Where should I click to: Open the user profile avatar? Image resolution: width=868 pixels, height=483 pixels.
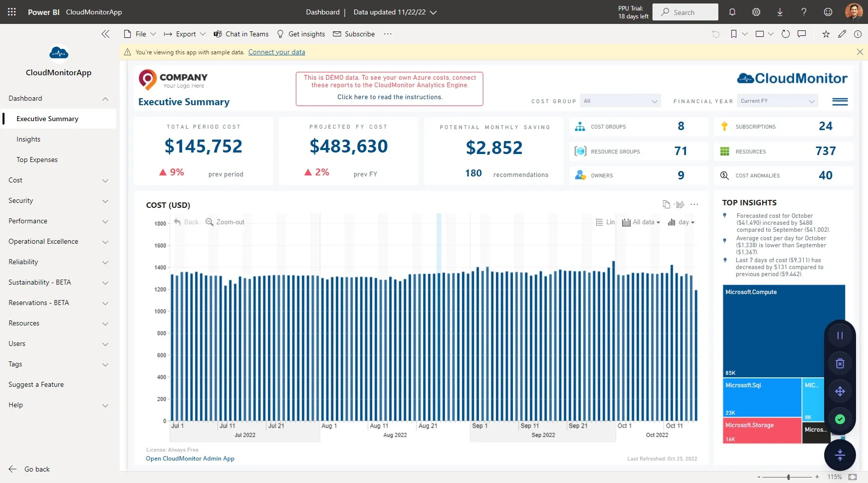click(854, 12)
